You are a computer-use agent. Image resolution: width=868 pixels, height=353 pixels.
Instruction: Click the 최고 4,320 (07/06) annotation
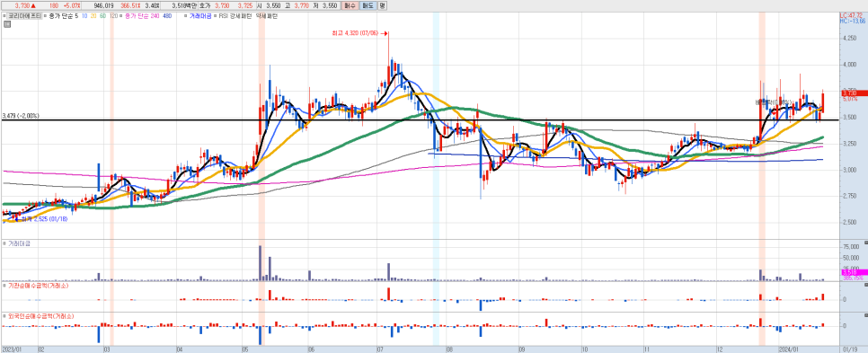click(355, 34)
